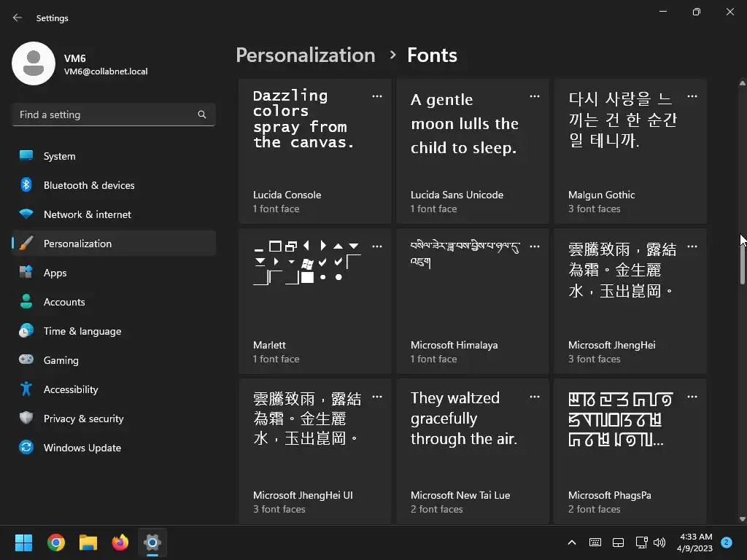The width and height of the screenshot is (747, 560).
Task: Open Bluetooth & devices settings
Action: (x=114, y=184)
